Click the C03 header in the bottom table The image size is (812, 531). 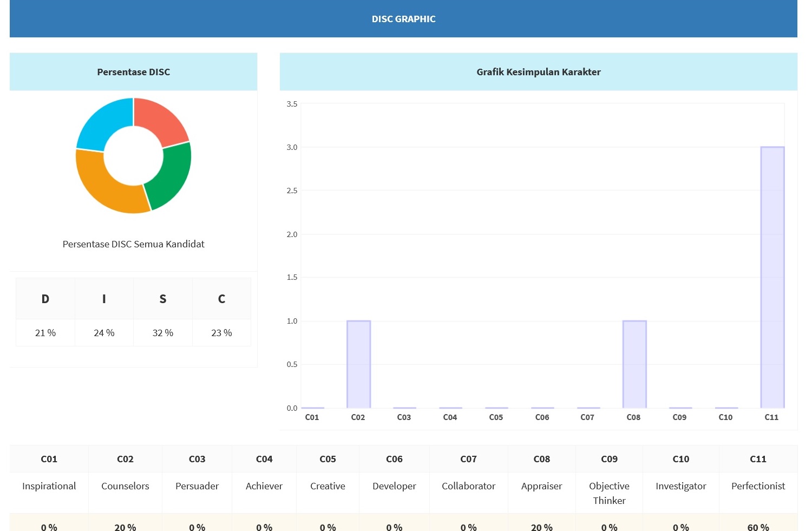coord(197,459)
